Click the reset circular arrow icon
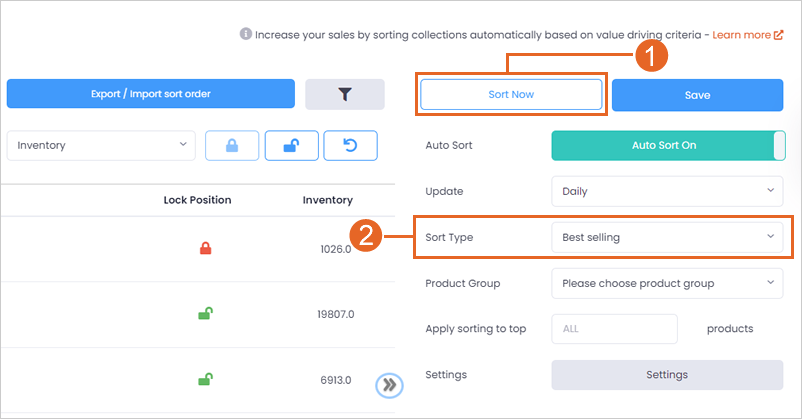The image size is (802, 419). pyautogui.click(x=350, y=146)
